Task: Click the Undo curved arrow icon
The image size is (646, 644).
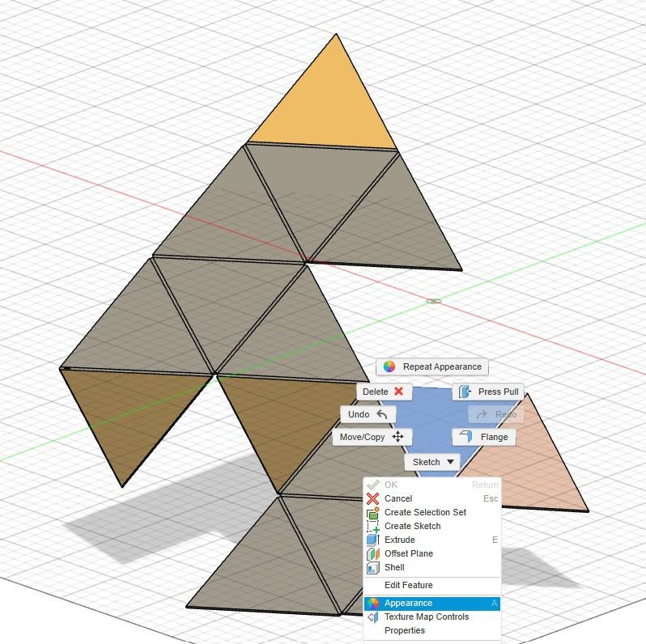Action: (x=382, y=414)
